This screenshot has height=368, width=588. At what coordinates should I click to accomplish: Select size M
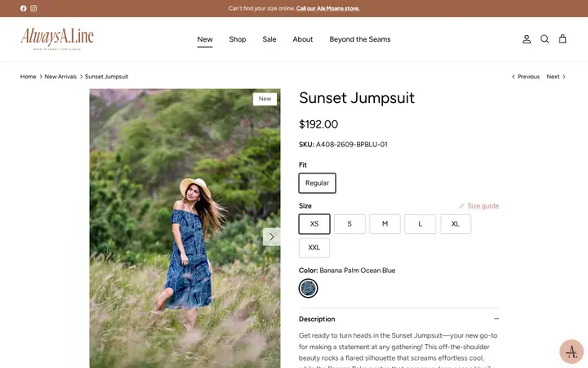click(x=385, y=224)
